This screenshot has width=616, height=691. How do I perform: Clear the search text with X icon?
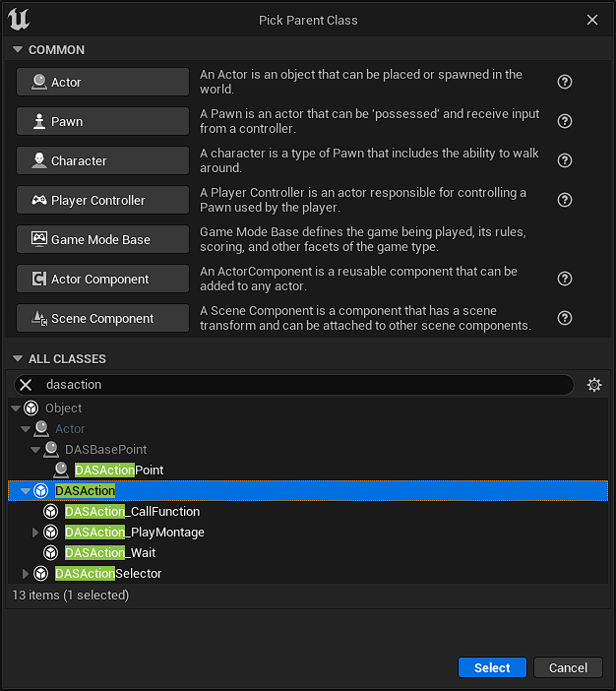pyautogui.click(x=27, y=385)
